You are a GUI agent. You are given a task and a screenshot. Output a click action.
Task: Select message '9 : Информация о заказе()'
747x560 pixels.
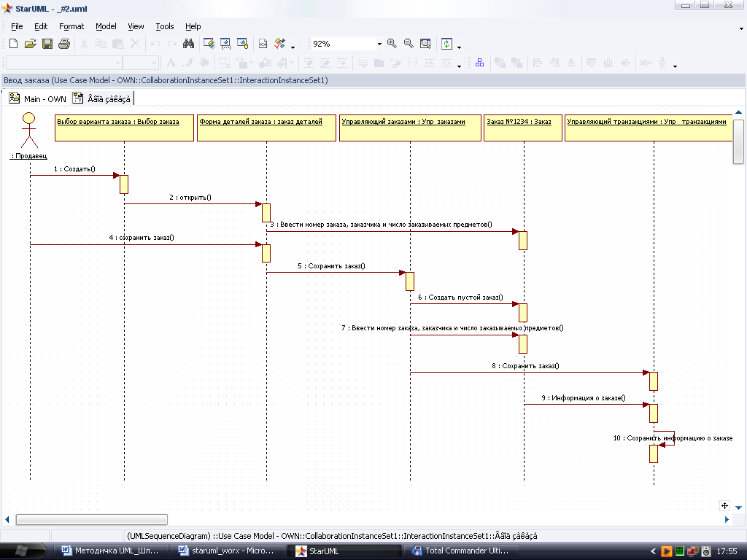pyautogui.click(x=584, y=397)
